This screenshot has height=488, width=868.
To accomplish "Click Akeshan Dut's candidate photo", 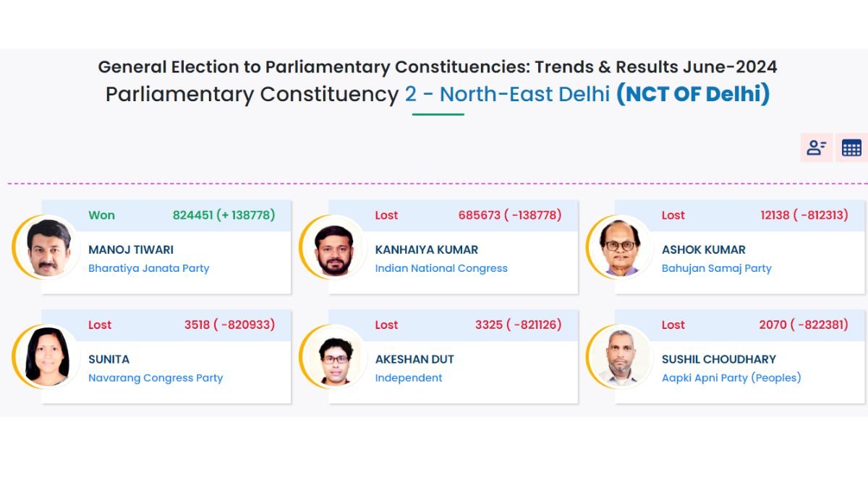I will click(333, 356).
